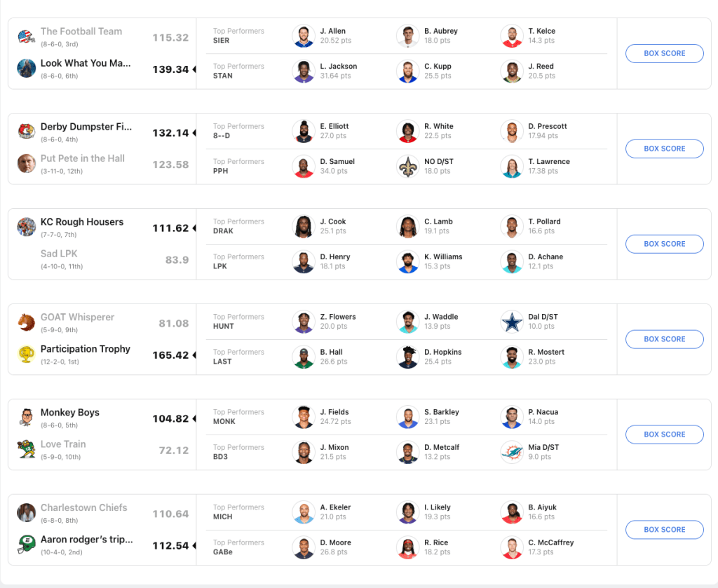Click Sad LPK team name
The width and height of the screenshot is (718, 588).
[59, 254]
